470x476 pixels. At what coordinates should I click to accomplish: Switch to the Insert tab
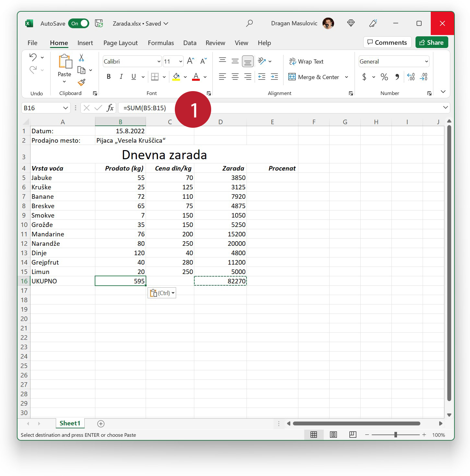[85, 43]
